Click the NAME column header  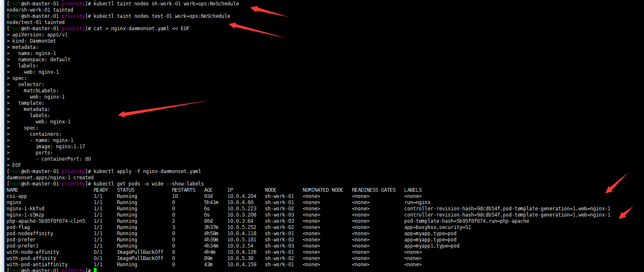click(12, 190)
